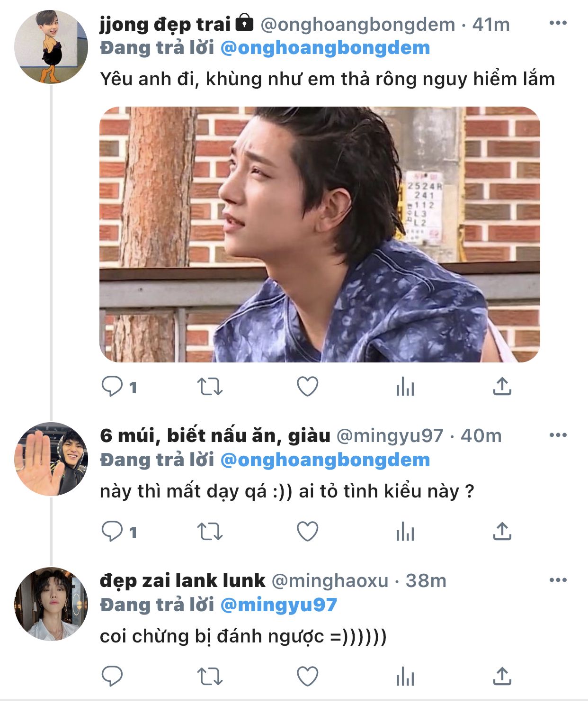
Task: Reply to the jjong đẹp trai tweet
Action: click(x=112, y=387)
